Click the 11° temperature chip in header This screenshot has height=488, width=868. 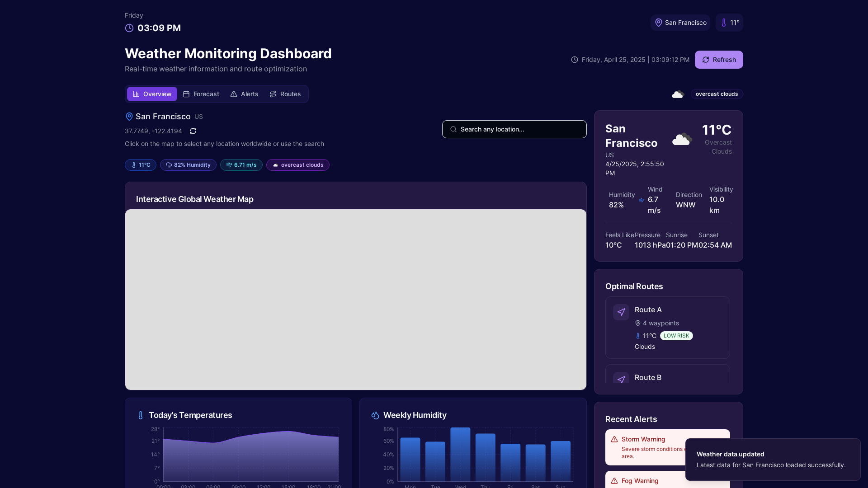(729, 23)
